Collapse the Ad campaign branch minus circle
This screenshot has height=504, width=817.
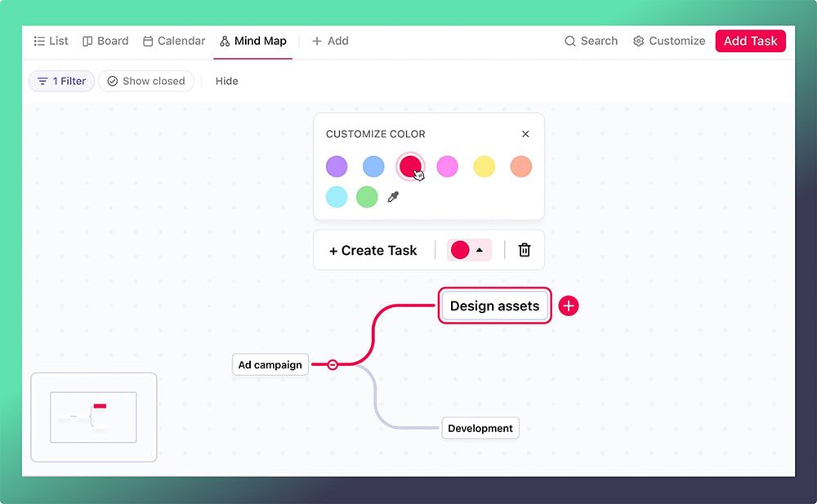click(333, 365)
